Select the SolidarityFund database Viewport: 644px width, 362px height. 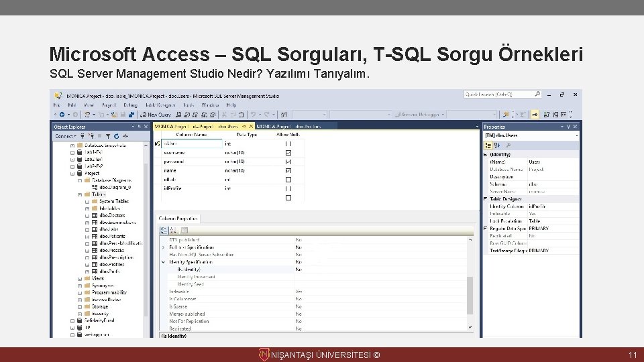[99, 320]
